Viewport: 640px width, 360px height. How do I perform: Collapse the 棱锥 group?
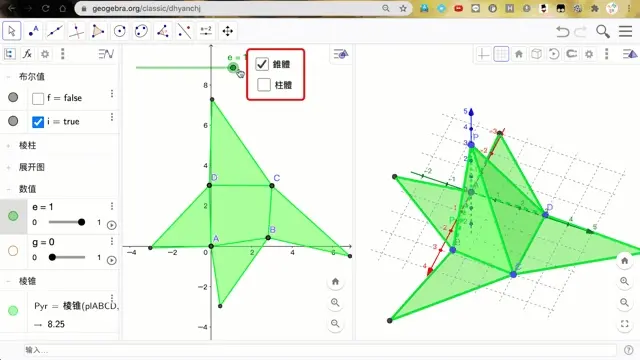click(8, 281)
